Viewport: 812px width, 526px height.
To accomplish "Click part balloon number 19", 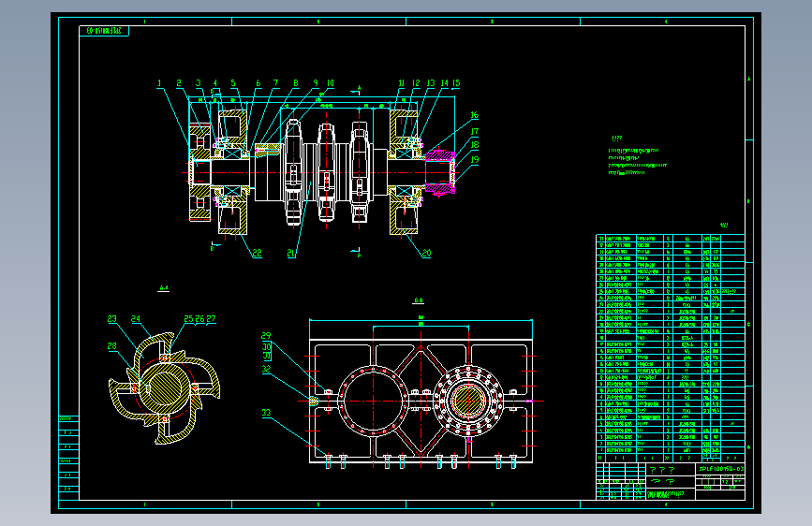I will pos(474,159).
